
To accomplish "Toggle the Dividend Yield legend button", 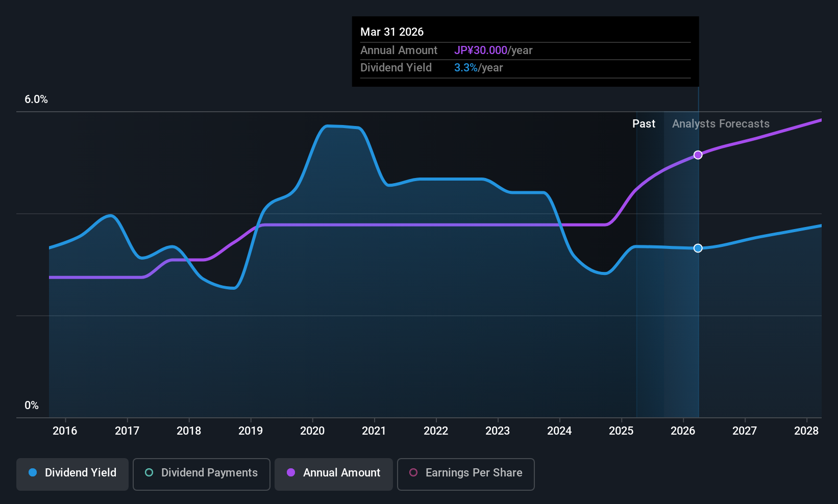I will tap(72, 474).
